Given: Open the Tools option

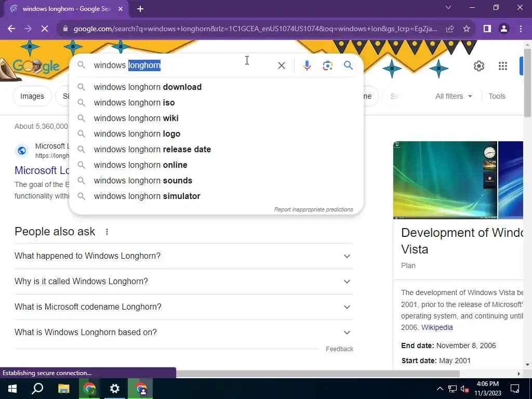Looking at the screenshot, I should click(x=497, y=96).
